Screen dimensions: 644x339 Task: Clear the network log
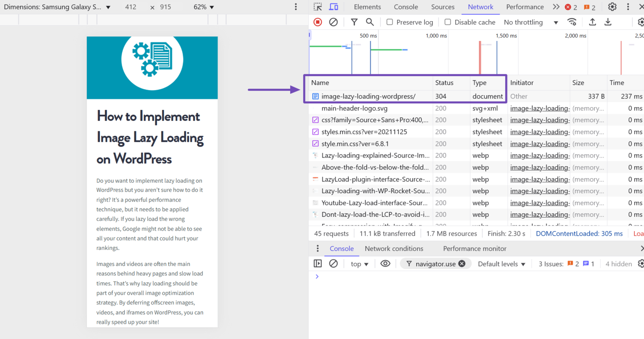(x=333, y=22)
